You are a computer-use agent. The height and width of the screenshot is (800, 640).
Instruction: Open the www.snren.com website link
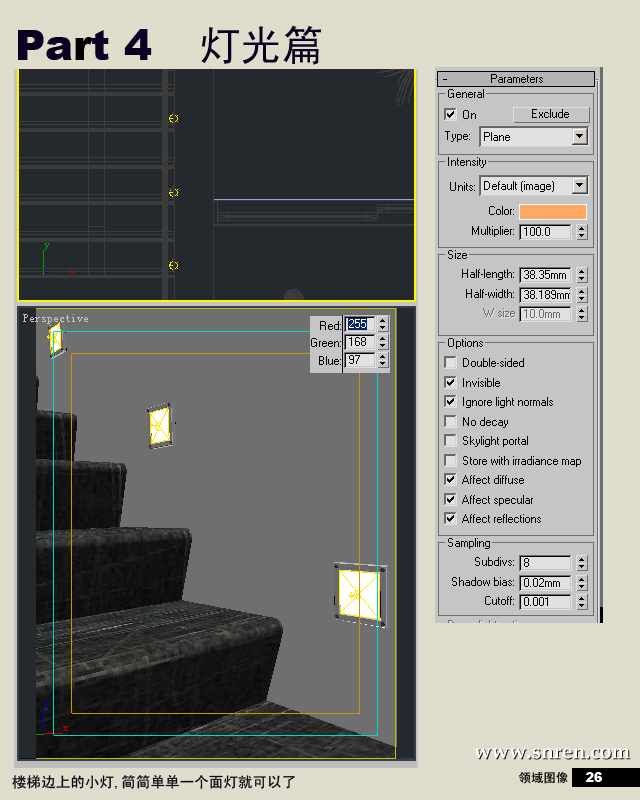point(552,753)
